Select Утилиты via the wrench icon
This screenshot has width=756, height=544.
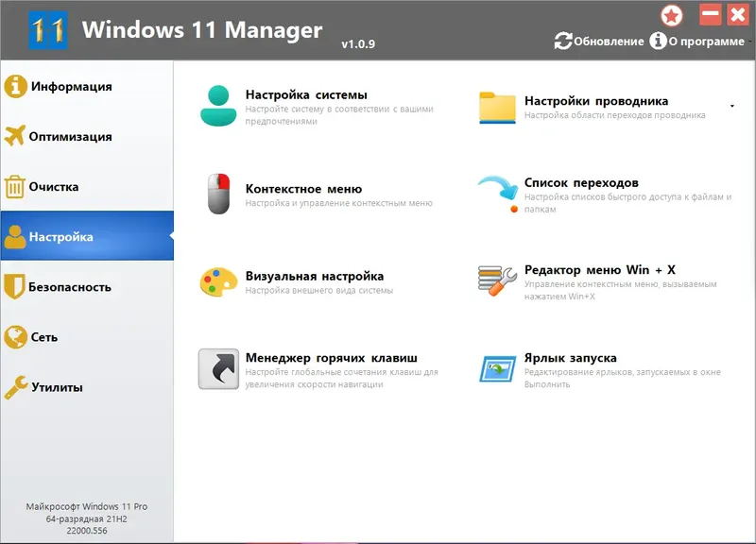(x=20, y=385)
